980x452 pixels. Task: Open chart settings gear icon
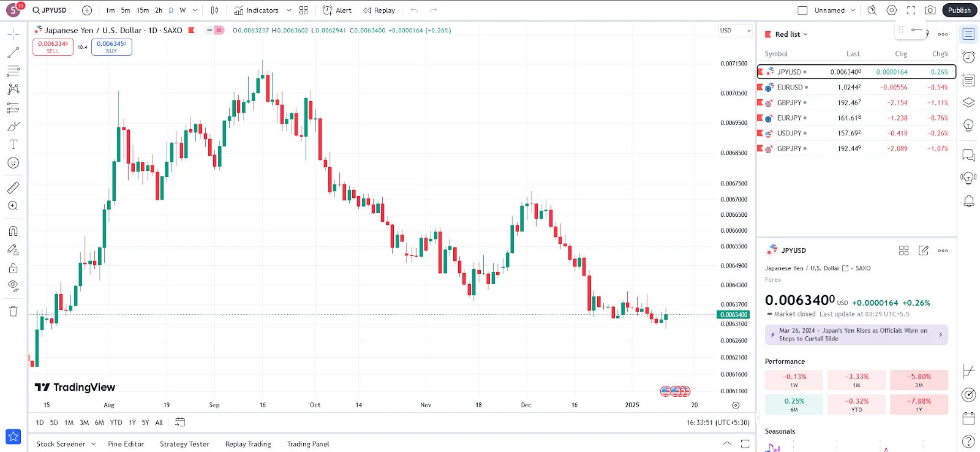pyautogui.click(x=892, y=10)
